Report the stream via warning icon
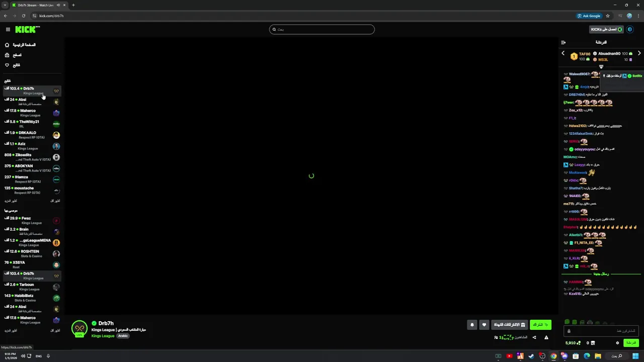Screen dimensions: 644x362 (546, 337)
